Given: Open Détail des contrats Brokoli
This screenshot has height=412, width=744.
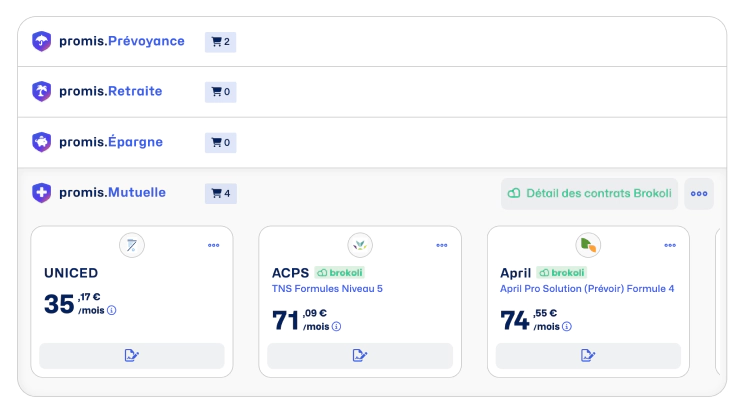Looking at the screenshot, I should click(589, 194).
